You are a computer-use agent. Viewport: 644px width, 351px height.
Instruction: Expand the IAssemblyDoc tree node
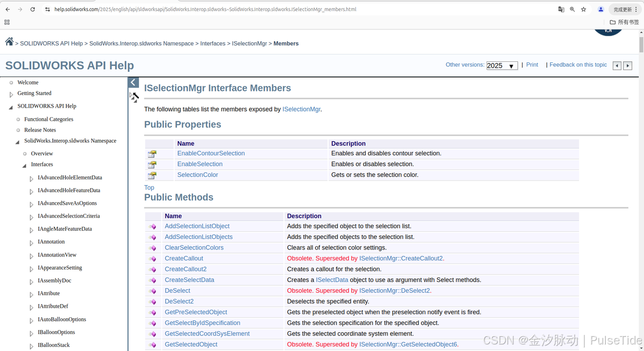pyautogui.click(x=31, y=282)
